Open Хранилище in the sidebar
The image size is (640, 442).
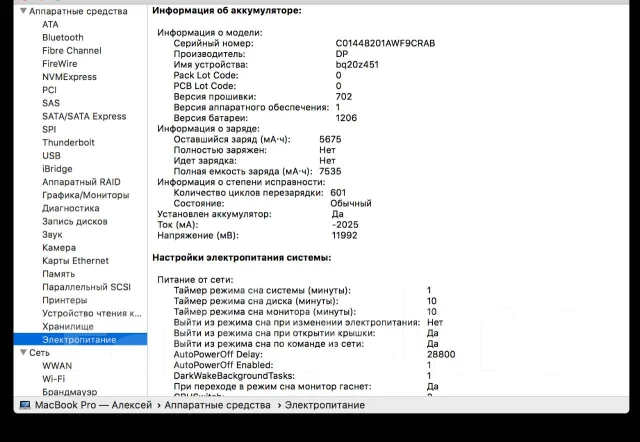68,327
